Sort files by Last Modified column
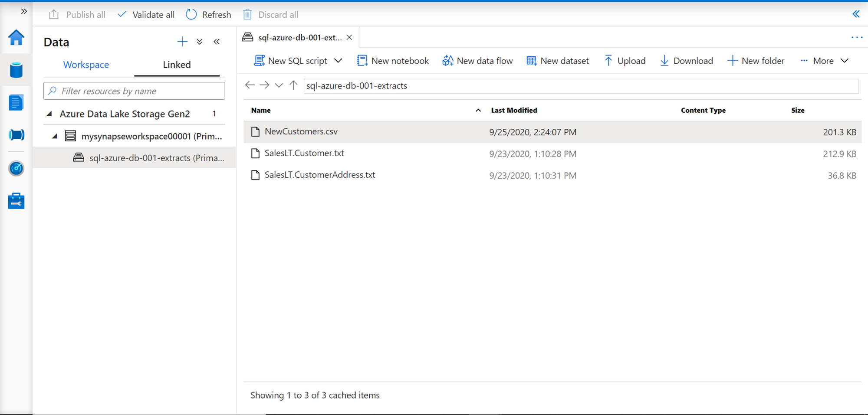868x415 pixels. pos(514,110)
